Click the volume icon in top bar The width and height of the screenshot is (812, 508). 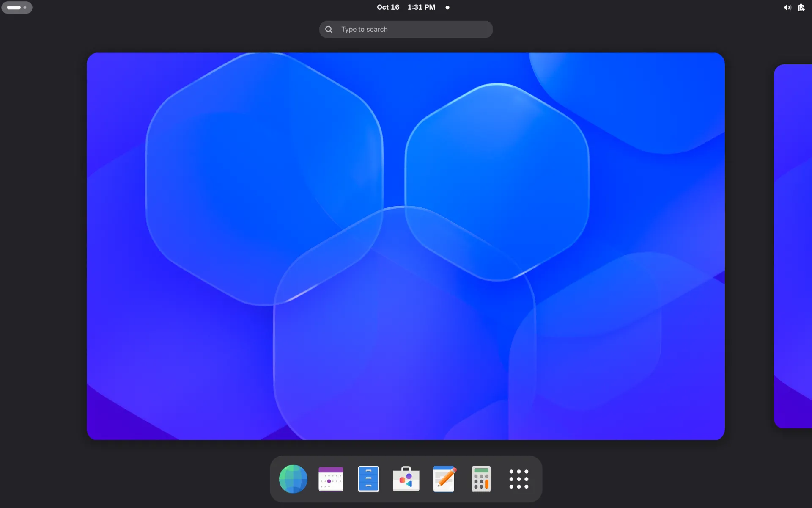pyautogui.click(x=787, y=8)
